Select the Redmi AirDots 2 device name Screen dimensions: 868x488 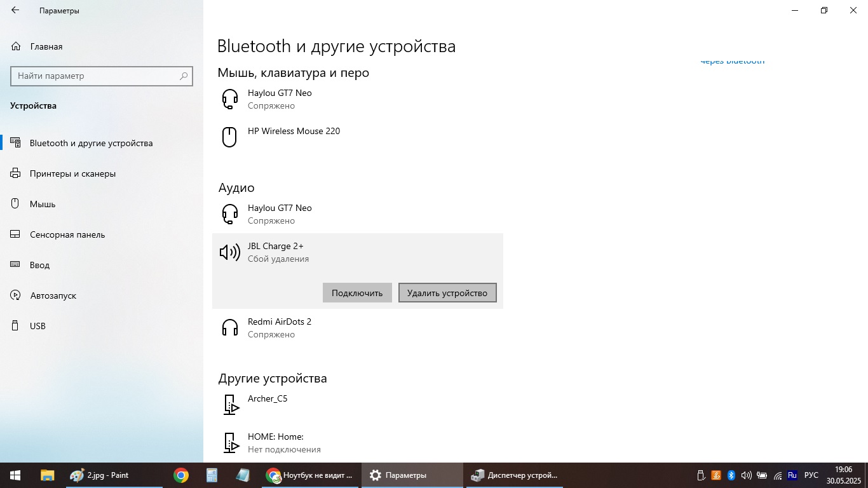point(280,322)
